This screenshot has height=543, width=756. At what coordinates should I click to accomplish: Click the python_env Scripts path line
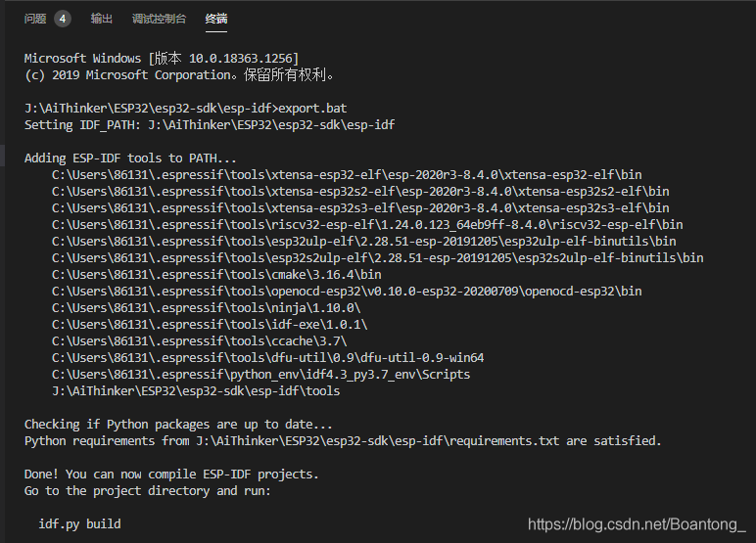pyautogui.click(x=260, y=374)
